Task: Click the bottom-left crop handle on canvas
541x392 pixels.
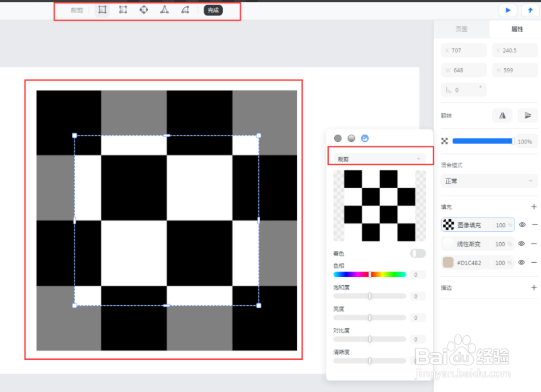Action: coord(75,305)
